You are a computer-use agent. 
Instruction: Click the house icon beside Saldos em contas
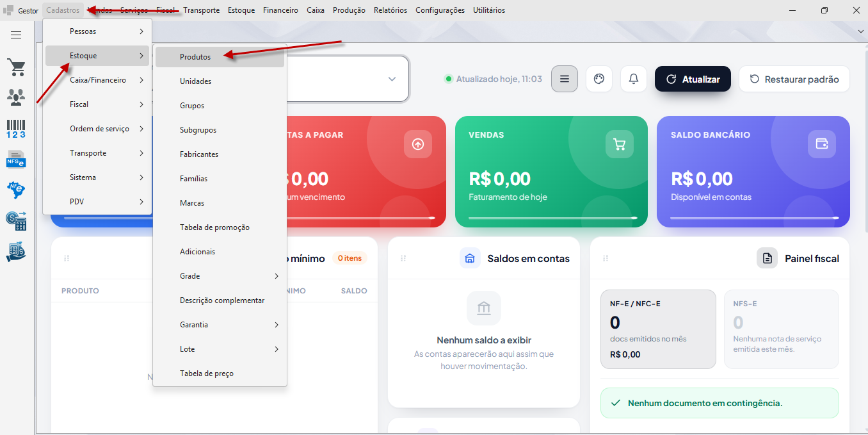470,258
